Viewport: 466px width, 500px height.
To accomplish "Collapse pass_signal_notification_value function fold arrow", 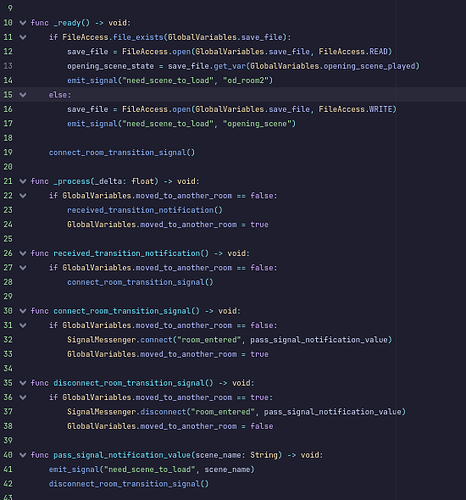I will (23, 455).
